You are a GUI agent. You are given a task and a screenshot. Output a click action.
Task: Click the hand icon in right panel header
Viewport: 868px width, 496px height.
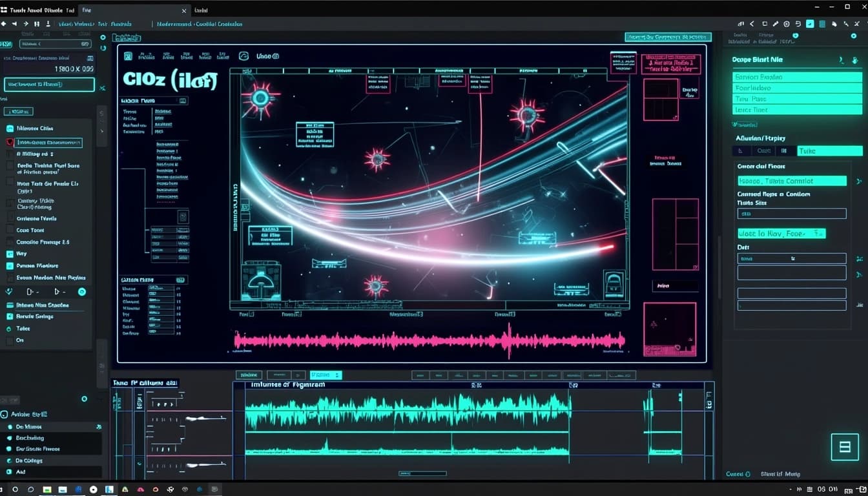coord(854,60)
